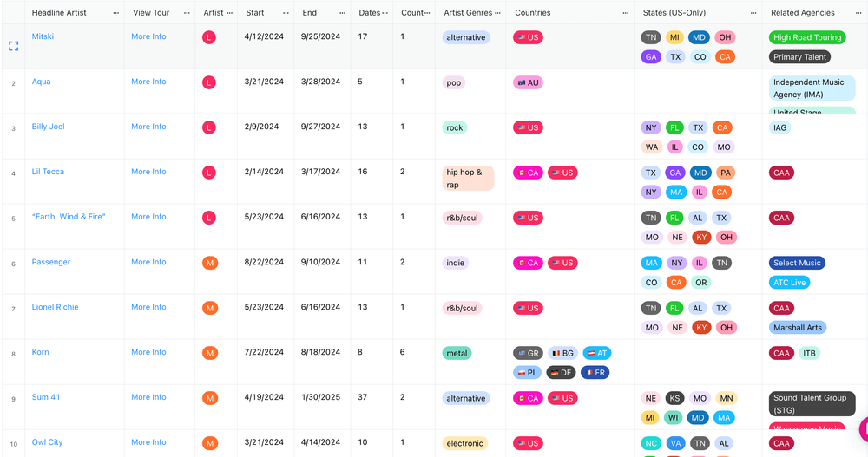This screenshot has width=868, height=457.
Task: Open Start column options menu
Action: [286, 13]
